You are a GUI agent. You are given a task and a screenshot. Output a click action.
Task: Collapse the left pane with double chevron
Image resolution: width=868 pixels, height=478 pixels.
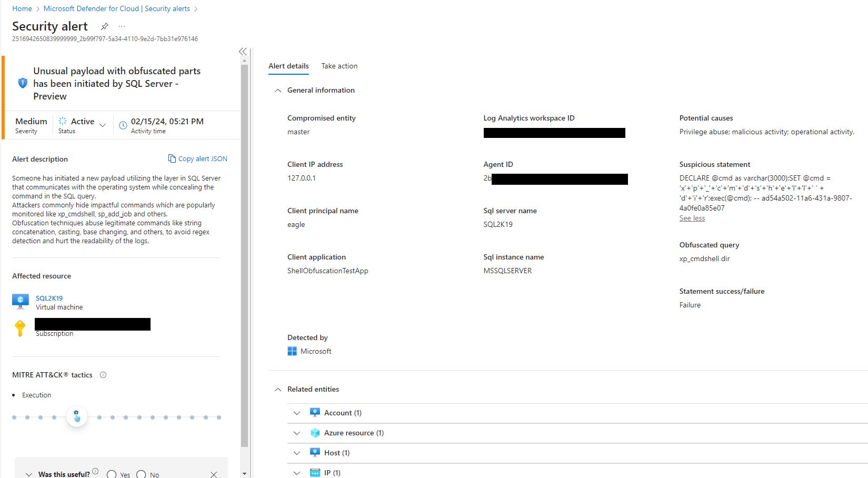[x=243, y=52]
